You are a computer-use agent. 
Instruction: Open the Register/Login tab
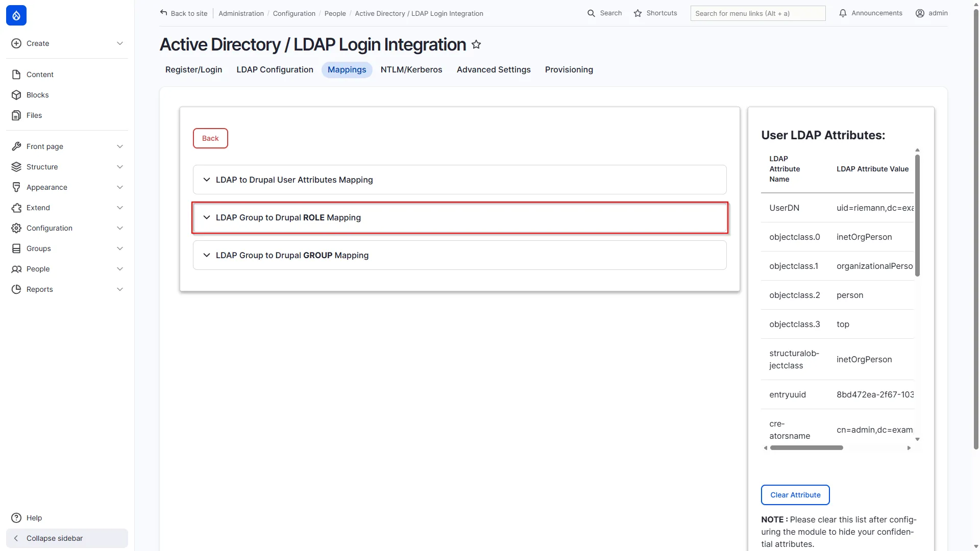tap(193, 70)
